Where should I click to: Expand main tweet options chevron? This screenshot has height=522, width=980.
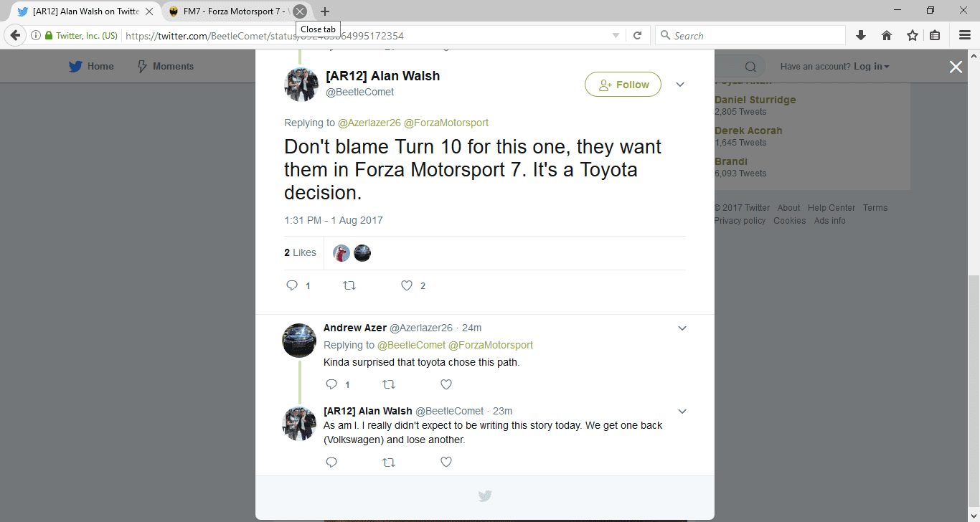pyautogui.click(x=680, y=85)
